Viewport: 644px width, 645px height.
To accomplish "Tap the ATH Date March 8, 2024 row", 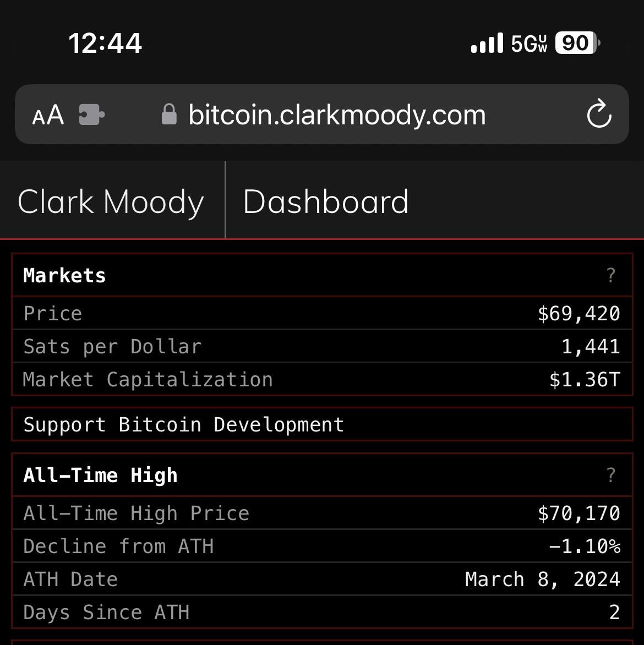I will (322, 579).
